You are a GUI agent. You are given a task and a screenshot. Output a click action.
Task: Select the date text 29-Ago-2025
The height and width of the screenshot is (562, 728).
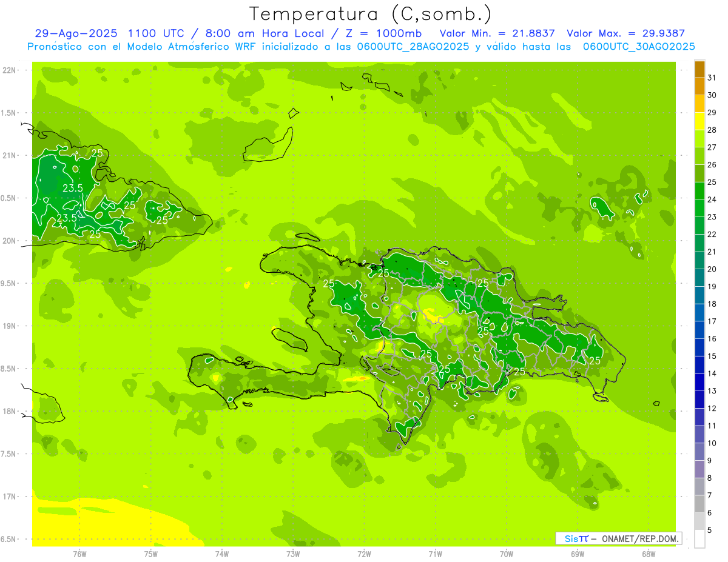(x=75, y=33)
